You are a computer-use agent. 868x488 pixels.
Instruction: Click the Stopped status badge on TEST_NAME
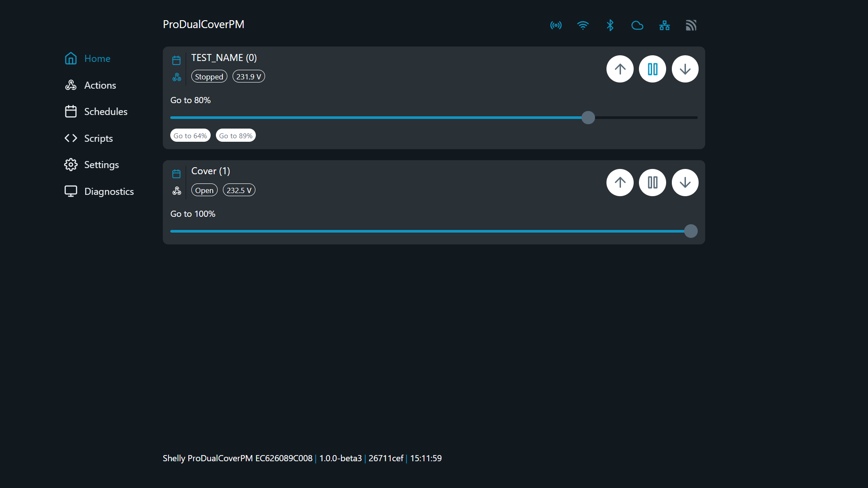209,76
